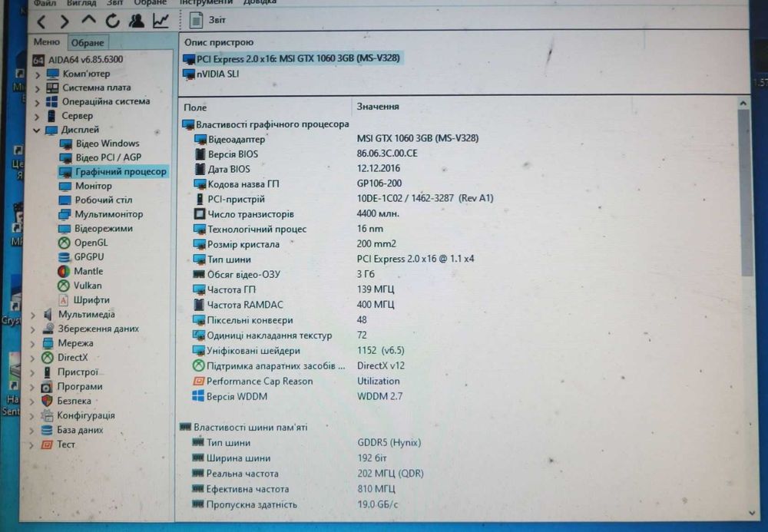Select the Графічний процесор item

pyautogui.click(x=113, y=172)
